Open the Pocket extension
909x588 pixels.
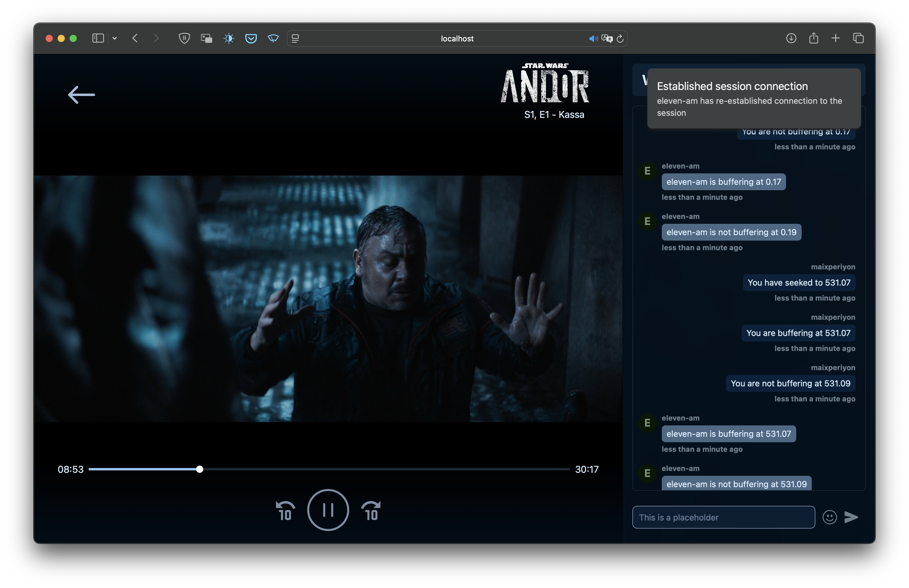[251, 38]
